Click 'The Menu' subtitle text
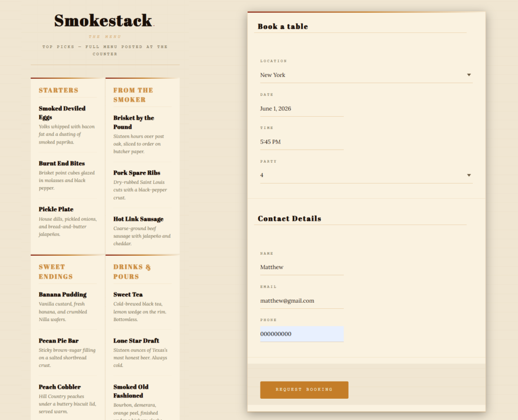Screen dimensions: 518x420 (105, 37)
